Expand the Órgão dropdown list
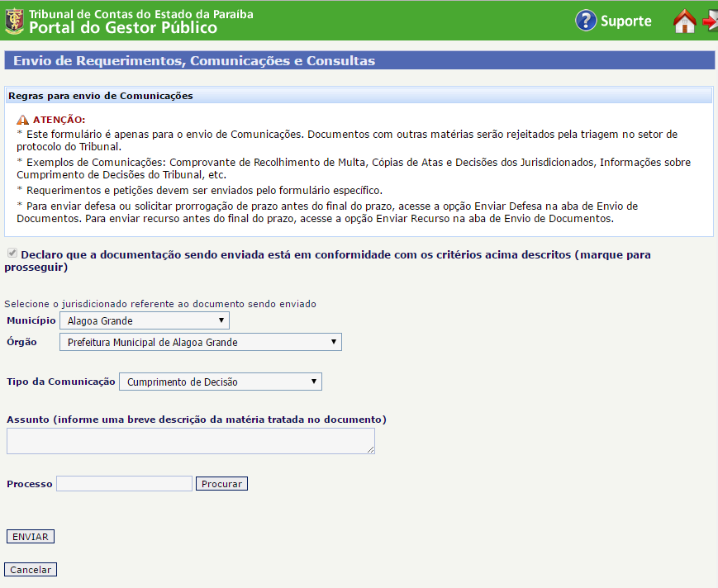 [200, 342]
